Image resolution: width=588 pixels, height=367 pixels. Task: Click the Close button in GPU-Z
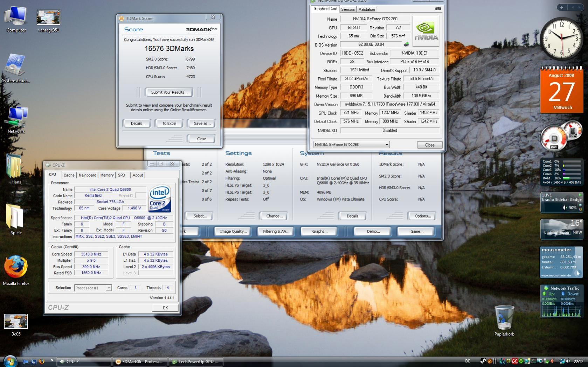pos(430,145)
